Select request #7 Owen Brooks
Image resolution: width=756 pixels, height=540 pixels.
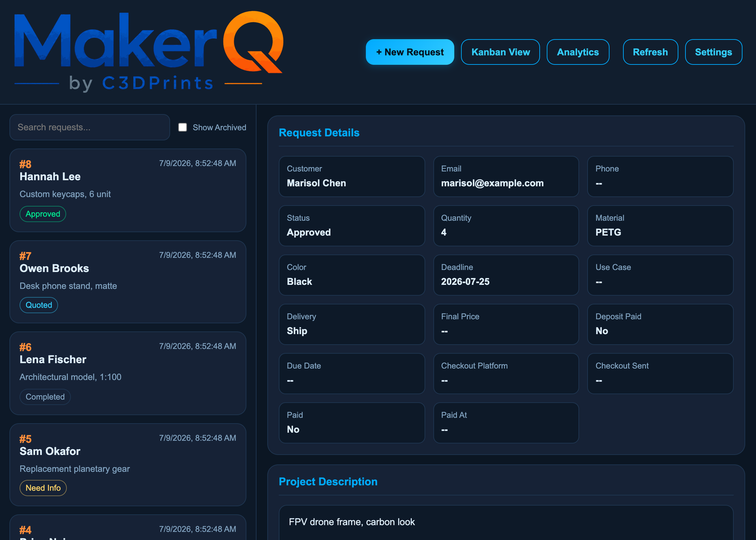(x=128, y=282)
